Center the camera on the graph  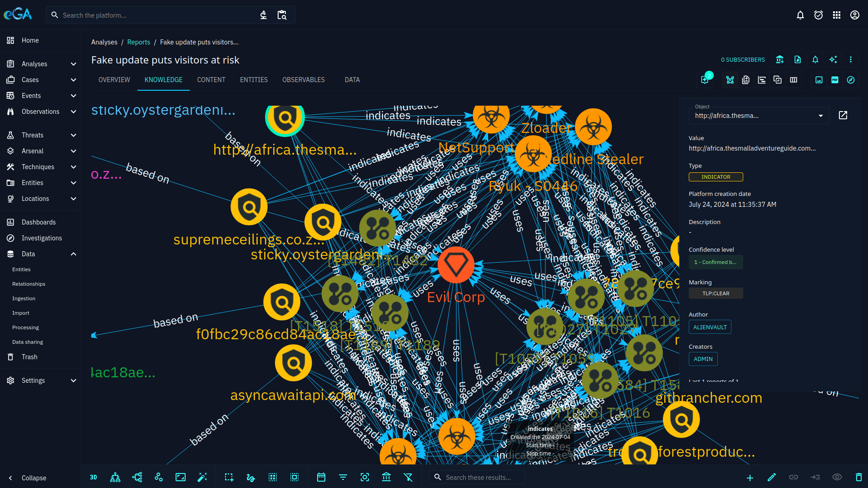pos(364,477)
